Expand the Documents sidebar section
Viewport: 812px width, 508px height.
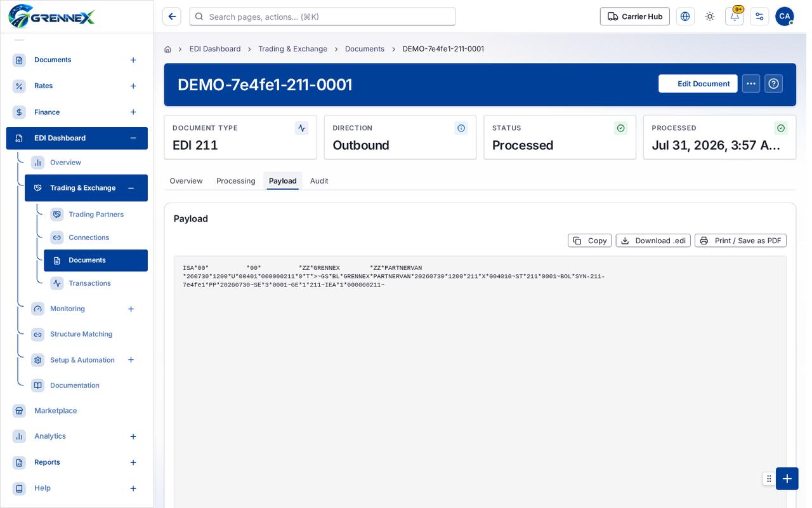(133, 60)
